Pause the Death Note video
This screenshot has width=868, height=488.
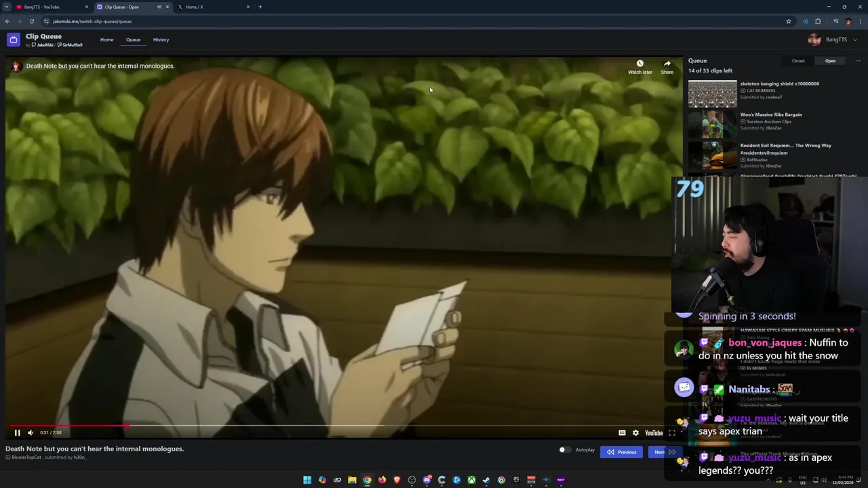(17, 432)
